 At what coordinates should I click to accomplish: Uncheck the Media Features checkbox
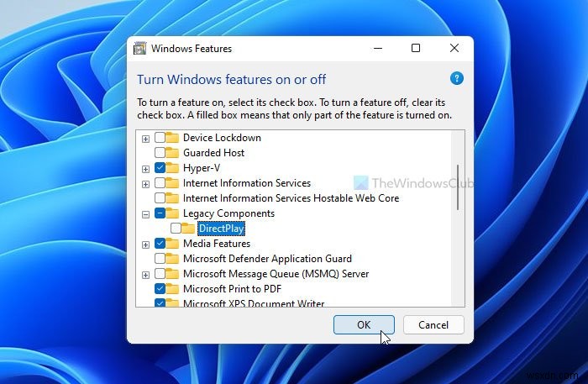click(x=160, y=243)
